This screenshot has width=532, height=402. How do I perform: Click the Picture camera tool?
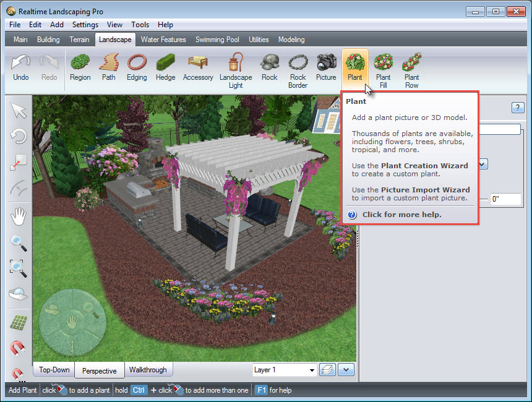pyautogui.click(x=326, y=67)
